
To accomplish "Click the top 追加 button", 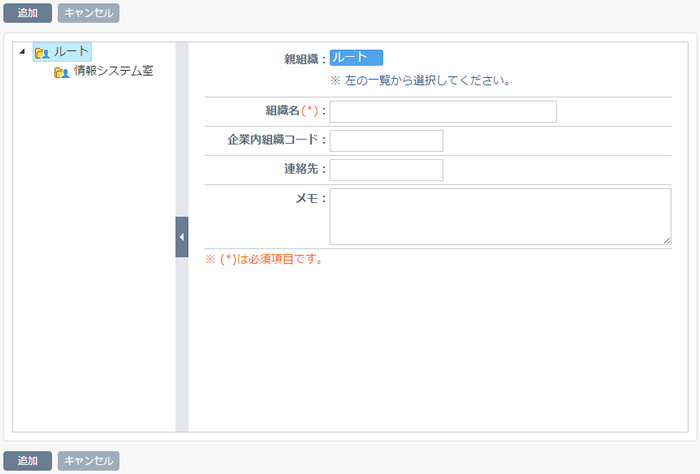I will pos(28,13).
